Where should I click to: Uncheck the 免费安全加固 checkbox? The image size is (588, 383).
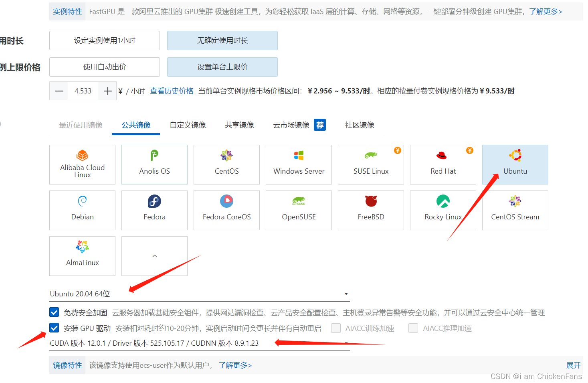tap(54, 312)
